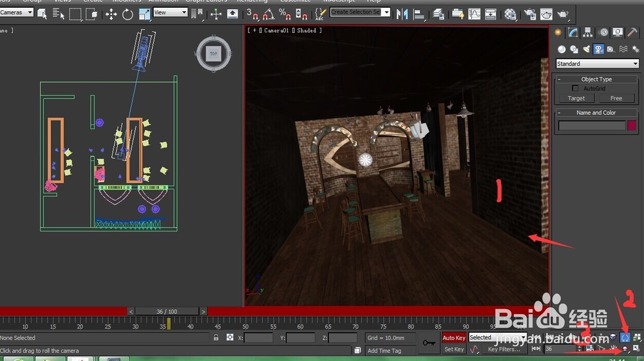Screen dimensions: 644x361
Task: Click the X coordinate input field
Action: pyautogui.click(x=258, y=338)
